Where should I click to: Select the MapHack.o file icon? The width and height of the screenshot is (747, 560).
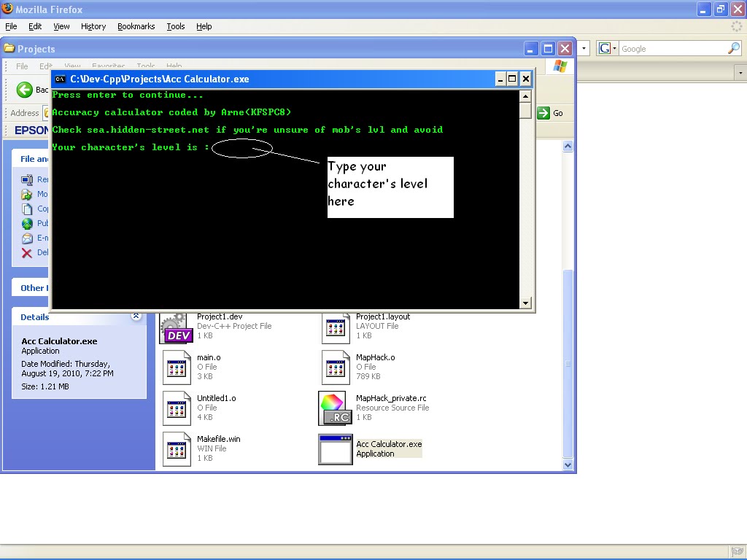coord(336,367)
